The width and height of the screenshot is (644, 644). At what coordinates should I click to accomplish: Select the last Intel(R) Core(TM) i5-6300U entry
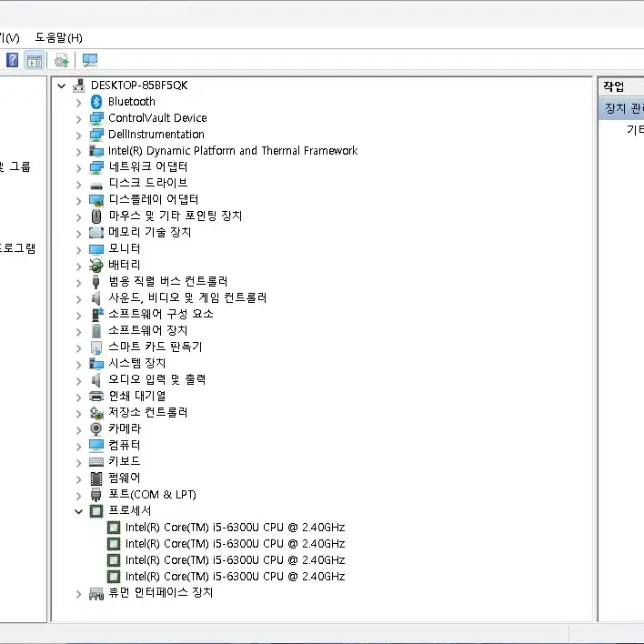pos(235,577)
